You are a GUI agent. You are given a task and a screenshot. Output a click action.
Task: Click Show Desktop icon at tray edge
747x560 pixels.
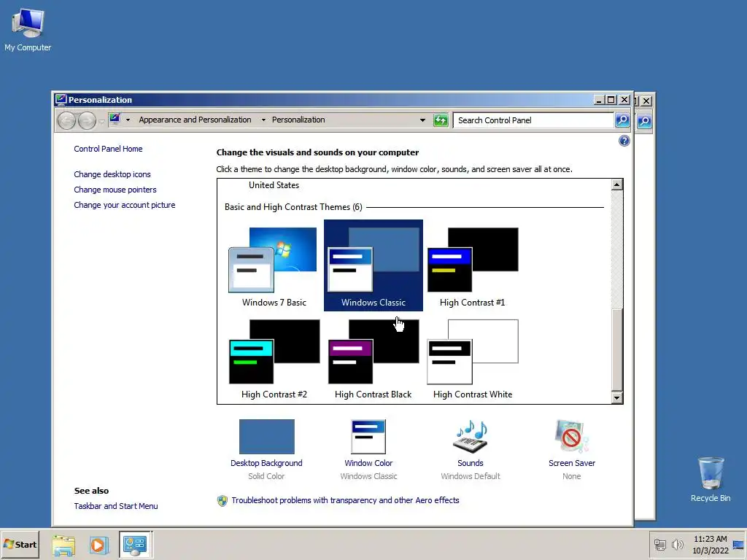(739, 545)
